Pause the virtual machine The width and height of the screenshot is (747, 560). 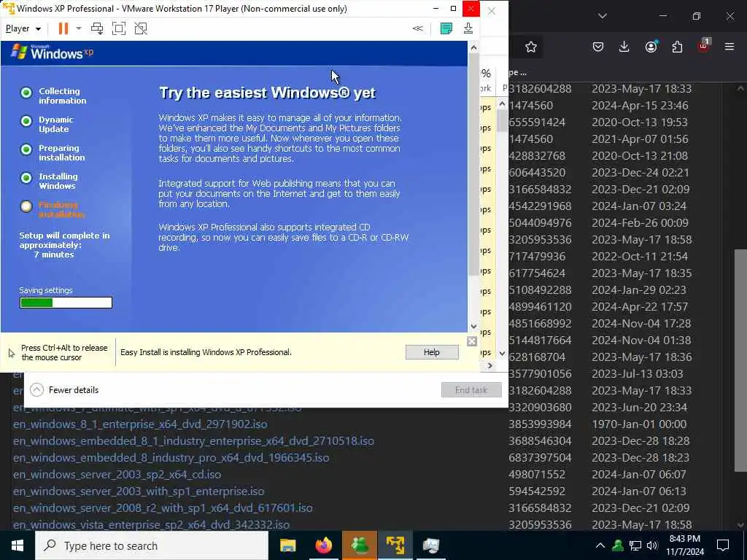(63, 28)
